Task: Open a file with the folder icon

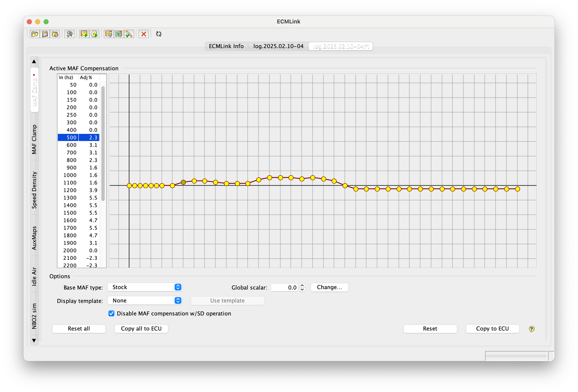Action: tap(35, 34)
